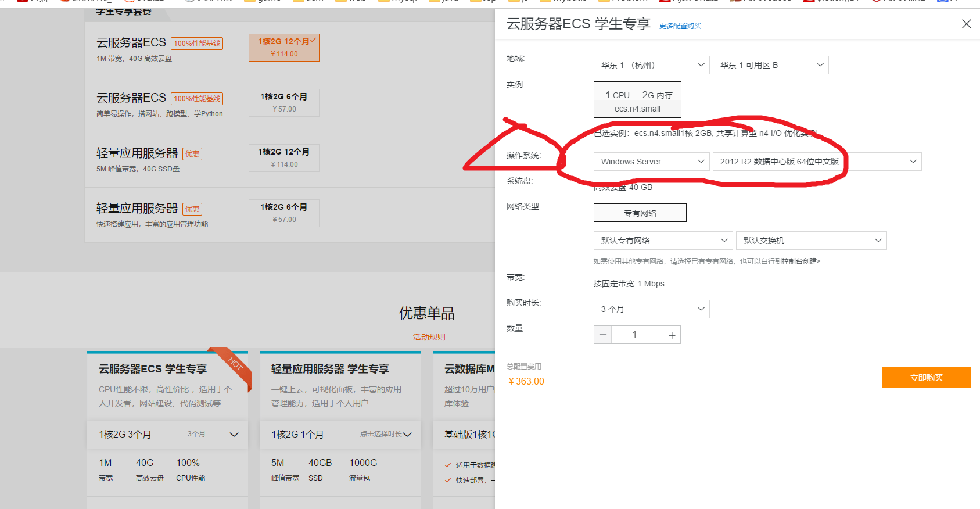Select the 专有网络 network type
Viewport: 980px width, 509px height.
(x=640, y=213)
